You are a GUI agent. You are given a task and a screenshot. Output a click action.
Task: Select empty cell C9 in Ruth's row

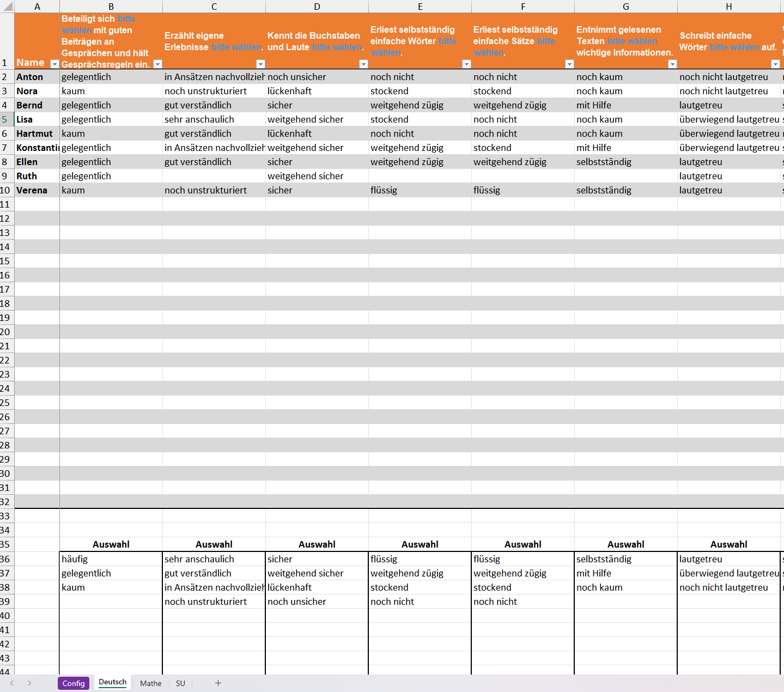coord(214,176)
